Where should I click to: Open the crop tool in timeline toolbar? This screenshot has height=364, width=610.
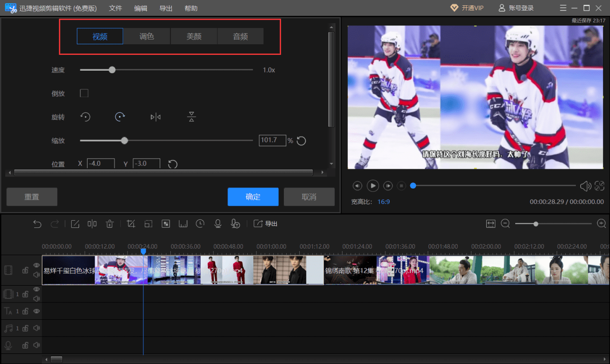131,224
